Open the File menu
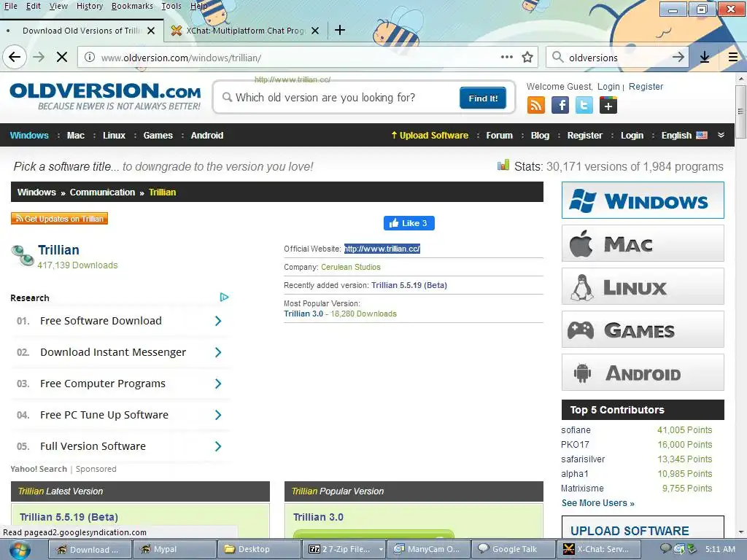747x560 pixels. [x=10, y=6]
